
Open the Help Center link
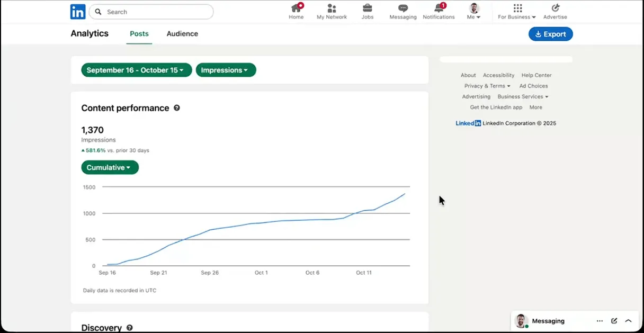[536, 75]
